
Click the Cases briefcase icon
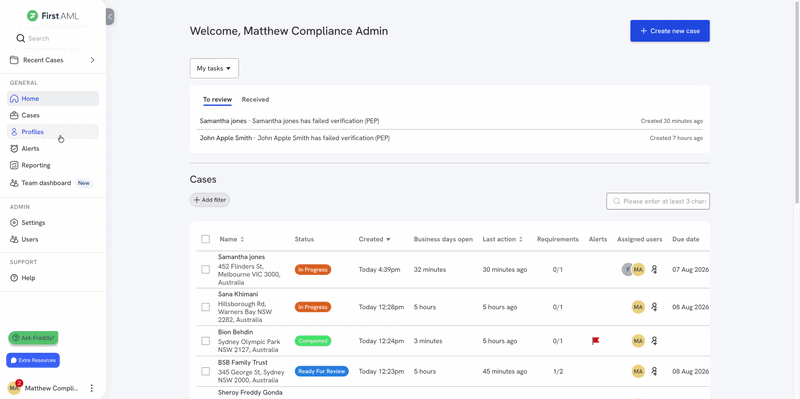(x=14, y=115)
